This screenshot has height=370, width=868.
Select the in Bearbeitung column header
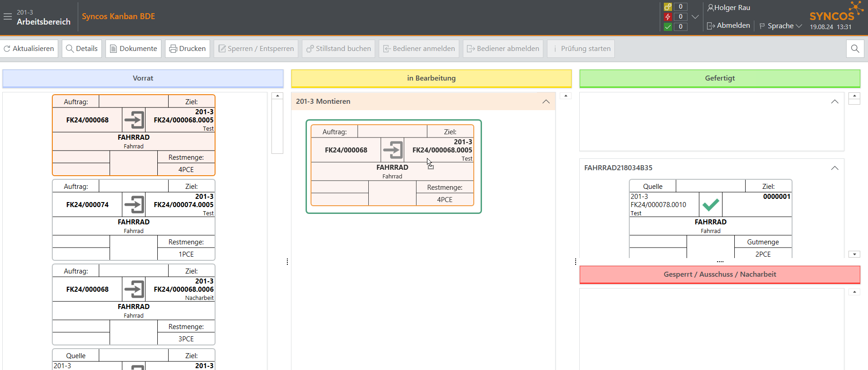click(431, 78)
